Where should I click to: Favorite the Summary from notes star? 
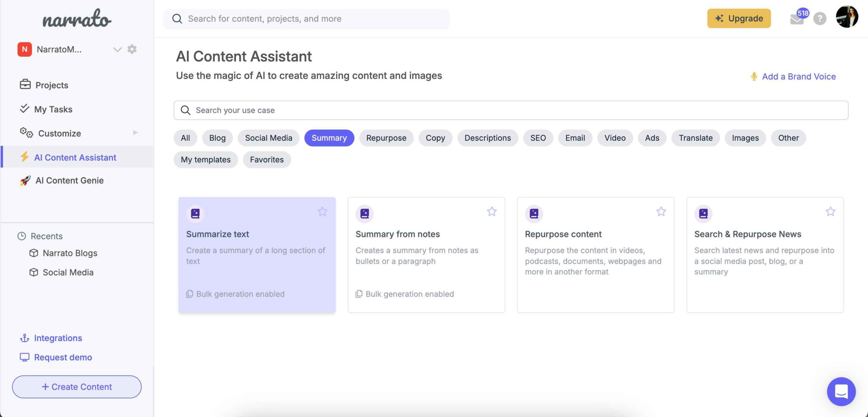click(492, 212)
